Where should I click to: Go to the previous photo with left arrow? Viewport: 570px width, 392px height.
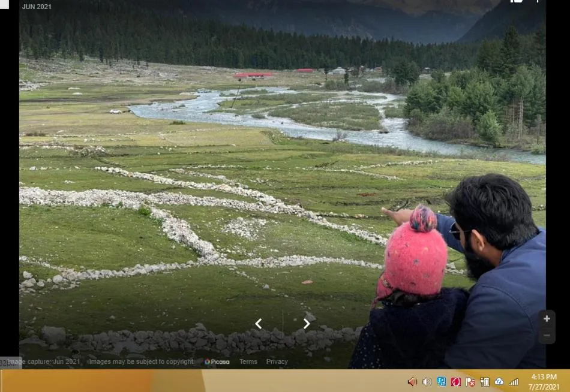click(259, 324)
